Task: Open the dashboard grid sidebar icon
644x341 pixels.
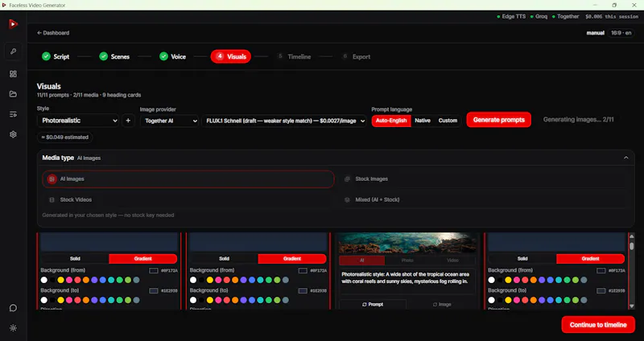Action: click(x=13, y=74)
